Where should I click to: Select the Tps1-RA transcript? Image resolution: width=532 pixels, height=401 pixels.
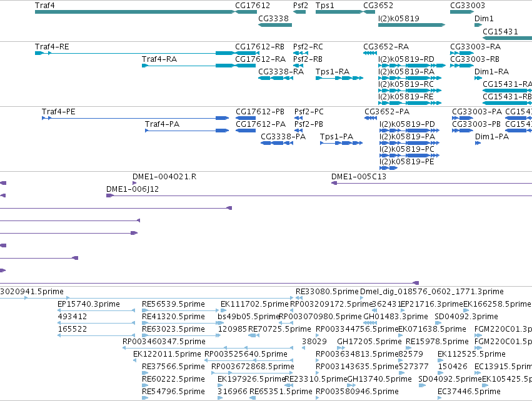pyautogui.click(x=339, y=78)
